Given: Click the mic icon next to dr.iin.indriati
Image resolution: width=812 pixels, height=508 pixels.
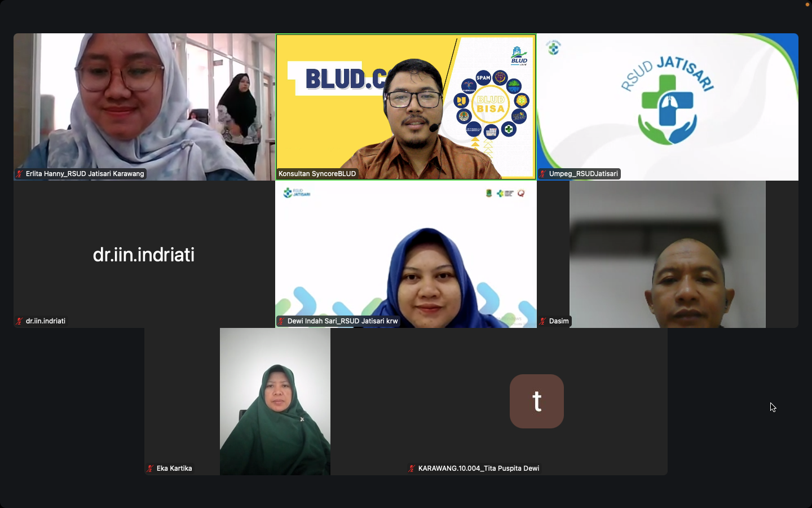Looking at the screenshot, I should click(19, 321).
